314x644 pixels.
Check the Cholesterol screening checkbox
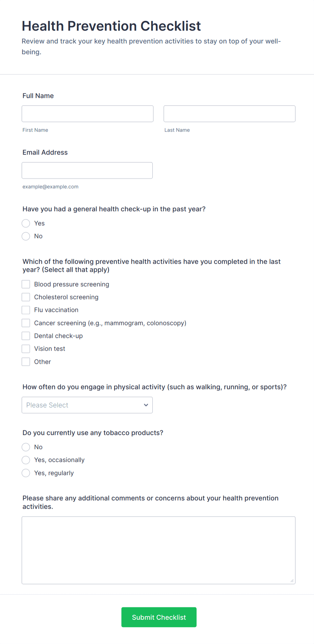coord(26,297)
